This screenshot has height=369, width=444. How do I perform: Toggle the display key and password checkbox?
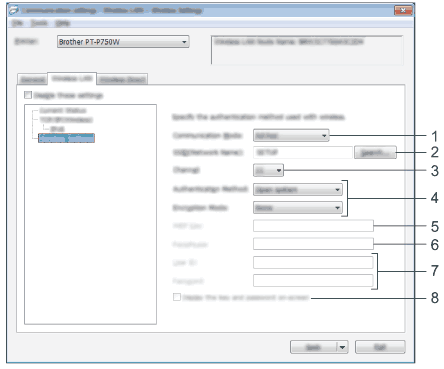coord(177,297)
